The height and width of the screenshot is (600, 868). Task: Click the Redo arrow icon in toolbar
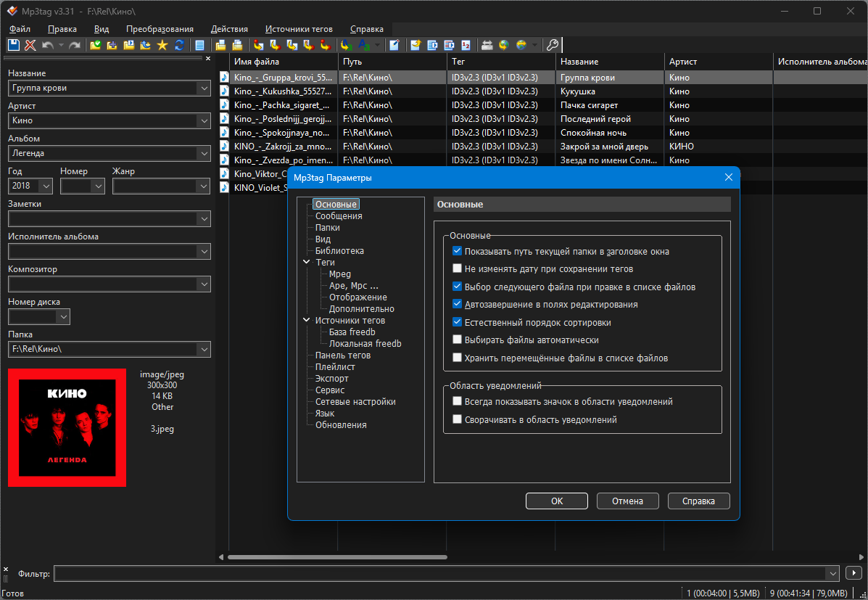[x=74, y=45]
